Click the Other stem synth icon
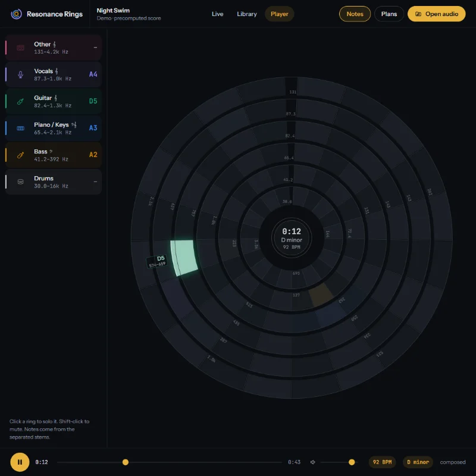The width and height of the screenshot is (476, 476). click(20, 48)
